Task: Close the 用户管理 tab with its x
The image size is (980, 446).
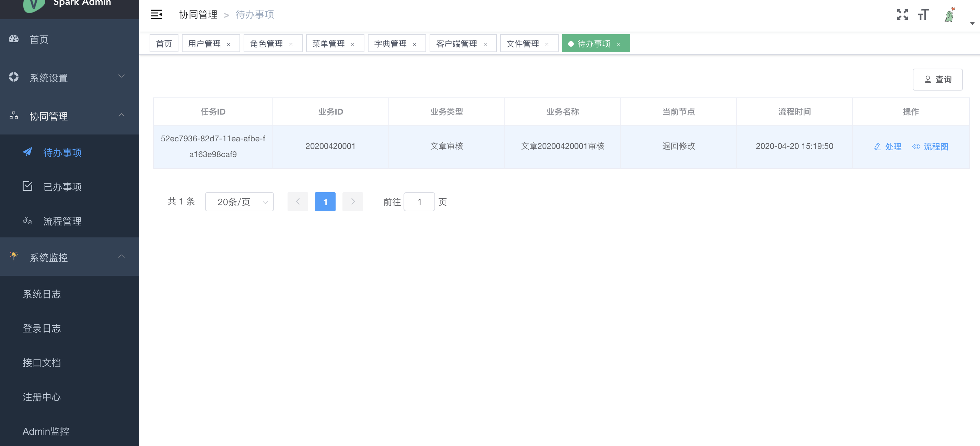Action: coord(229,44)
